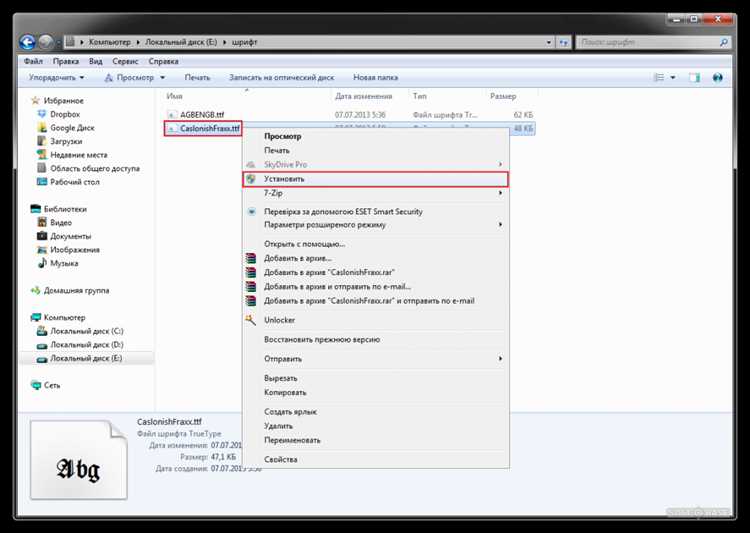The image size is (750, 533).
Task: Click the WinRAR icon beside 'Добавить в архив...'
Action: 251,257
